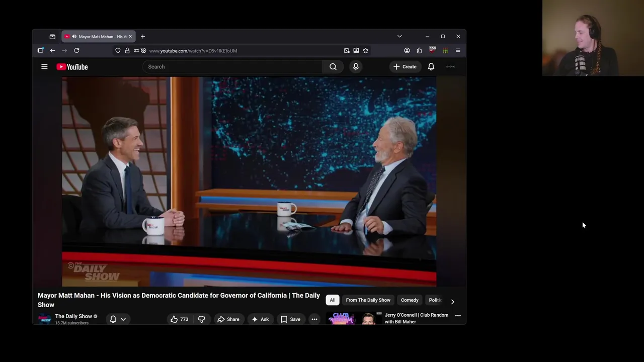Bookmark this page with star
This screenshot has width=644, height=362.
tap(366, 51)
